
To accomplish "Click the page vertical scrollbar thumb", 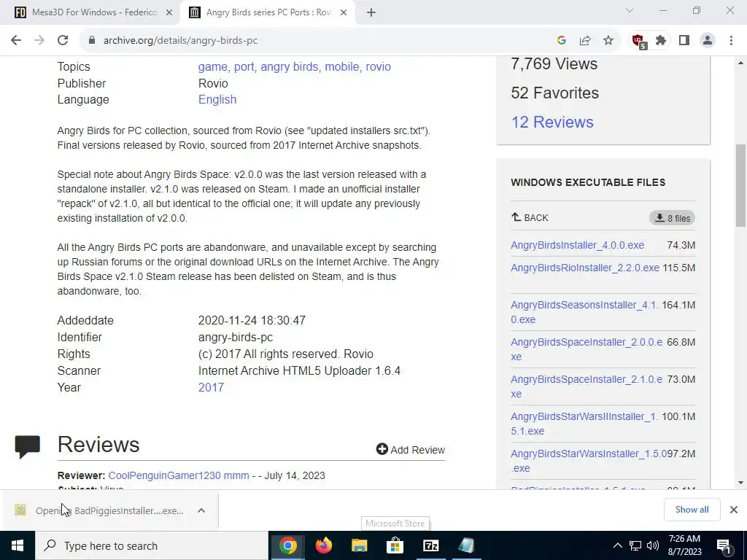I will coord(740,186).
